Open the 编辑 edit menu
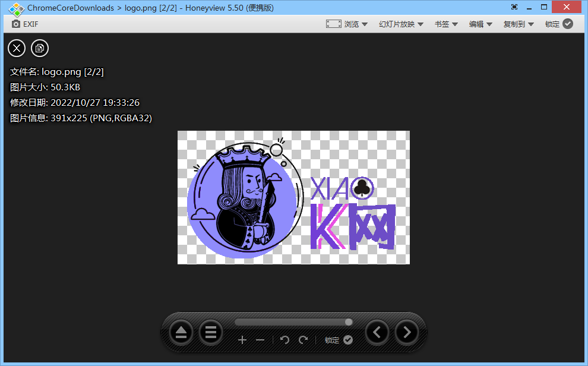This screenshot has width=588, height=366. click(480, 24)
